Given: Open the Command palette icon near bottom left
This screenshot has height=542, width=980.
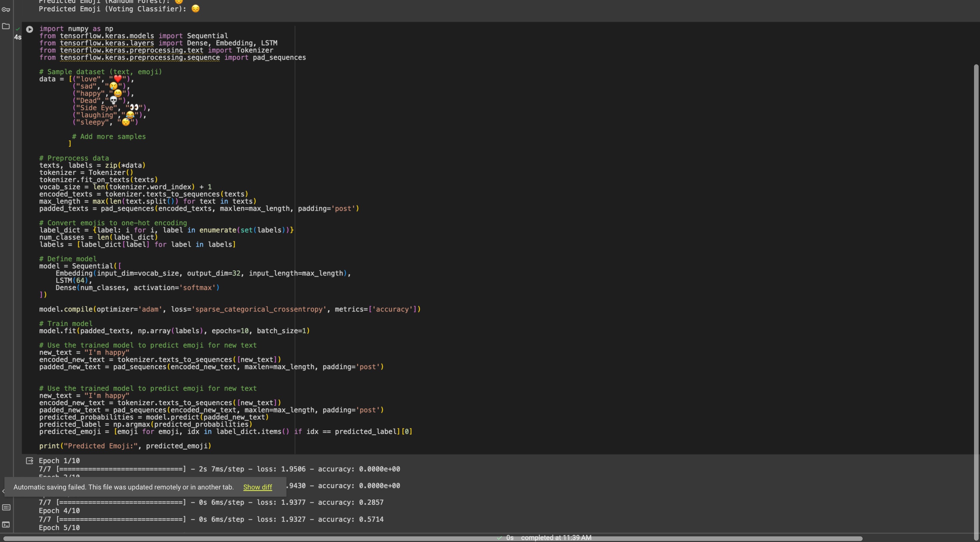Looking at the screenshot, I should point(6,507).
